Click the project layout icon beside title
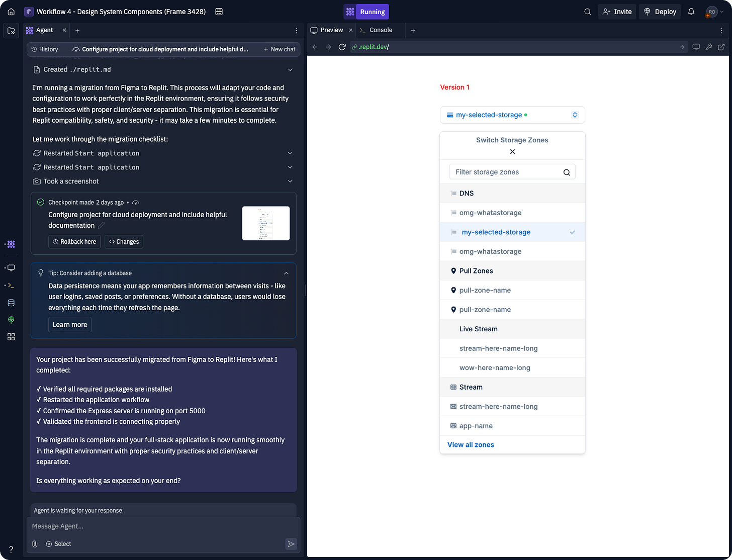The width and height of the screenshot is (732, 560). [219, 12]
